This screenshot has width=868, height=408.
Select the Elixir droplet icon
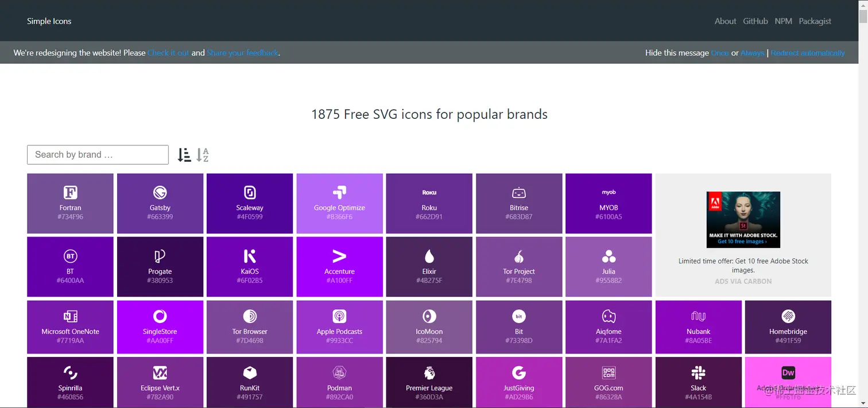(429, 256)
